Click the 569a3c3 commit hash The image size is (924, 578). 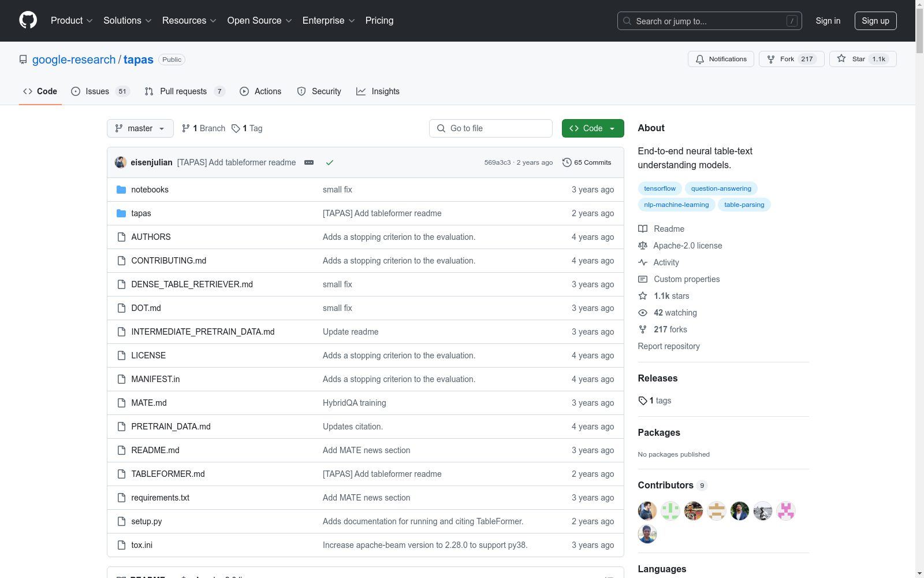click(497, 162)
